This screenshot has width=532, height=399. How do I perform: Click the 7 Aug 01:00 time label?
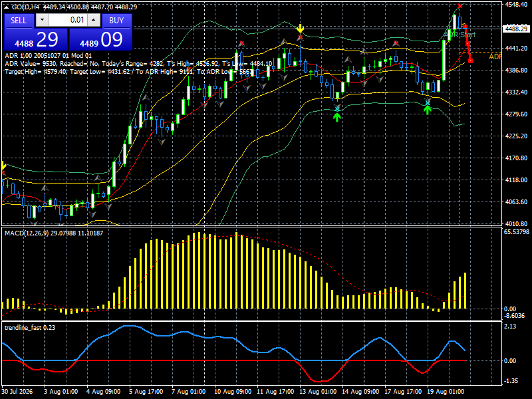189,391
